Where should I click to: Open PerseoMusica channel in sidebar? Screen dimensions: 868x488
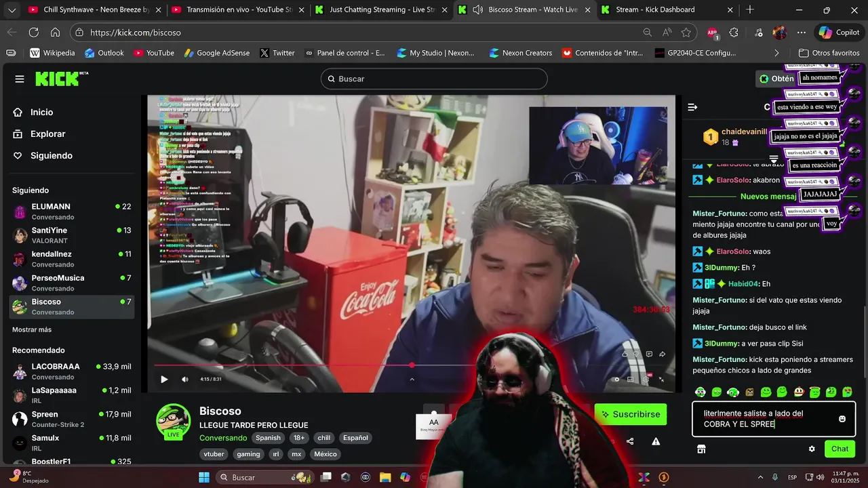(x=73, y=283)
